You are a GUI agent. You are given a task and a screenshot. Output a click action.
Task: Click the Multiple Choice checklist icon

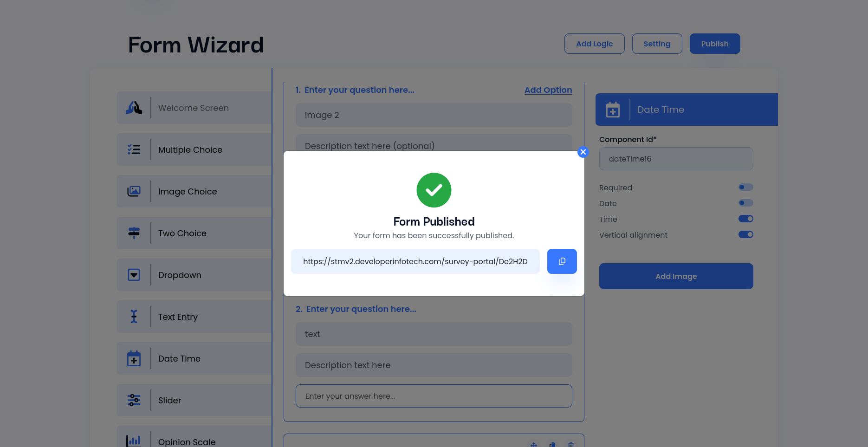[134, 149]
